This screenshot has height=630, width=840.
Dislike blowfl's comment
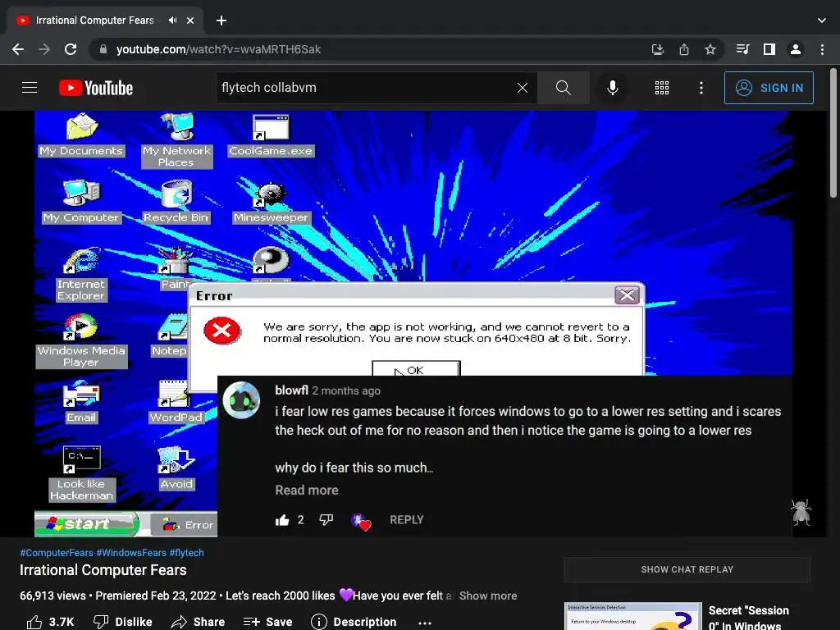(x=326, y=519)
